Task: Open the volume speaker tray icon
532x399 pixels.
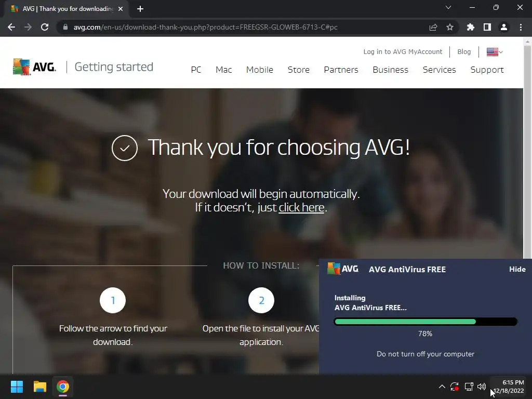Action: coord(482,387)
